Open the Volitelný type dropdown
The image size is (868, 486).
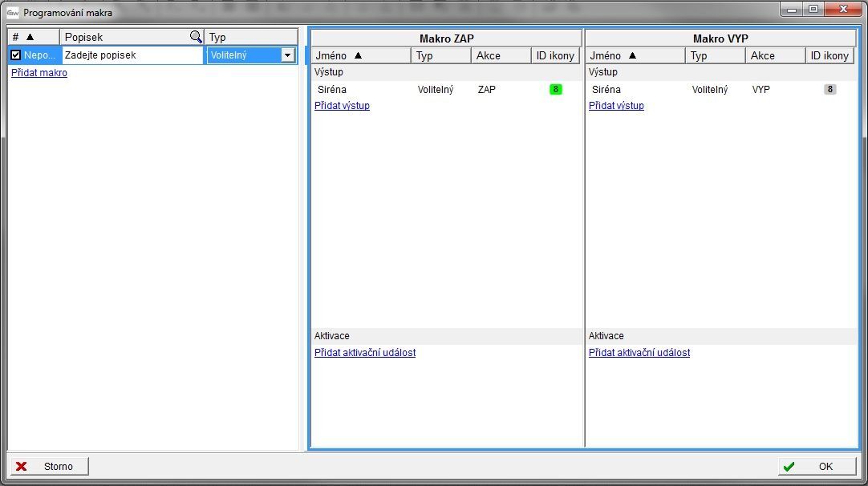(287, 55)
